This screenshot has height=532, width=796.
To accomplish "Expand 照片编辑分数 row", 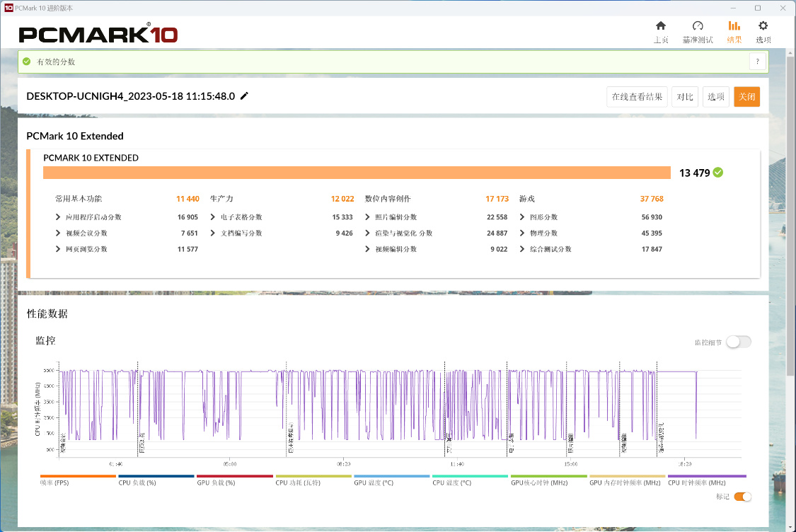I will click(367, 216).
